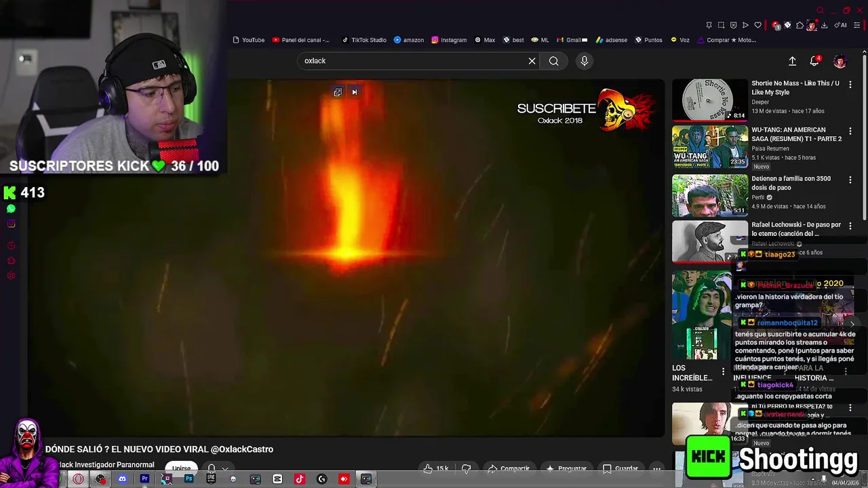Open ML bookmark
Image resolution: width=868 pixels, height=488 pixels.
pos(540,40)
